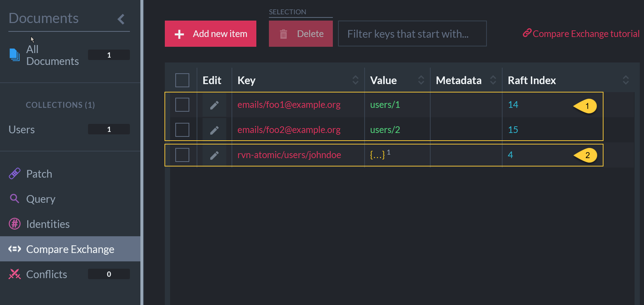Click the Patch bandage icon
This screenshot has width=644, height=305.
pos(15,173)
